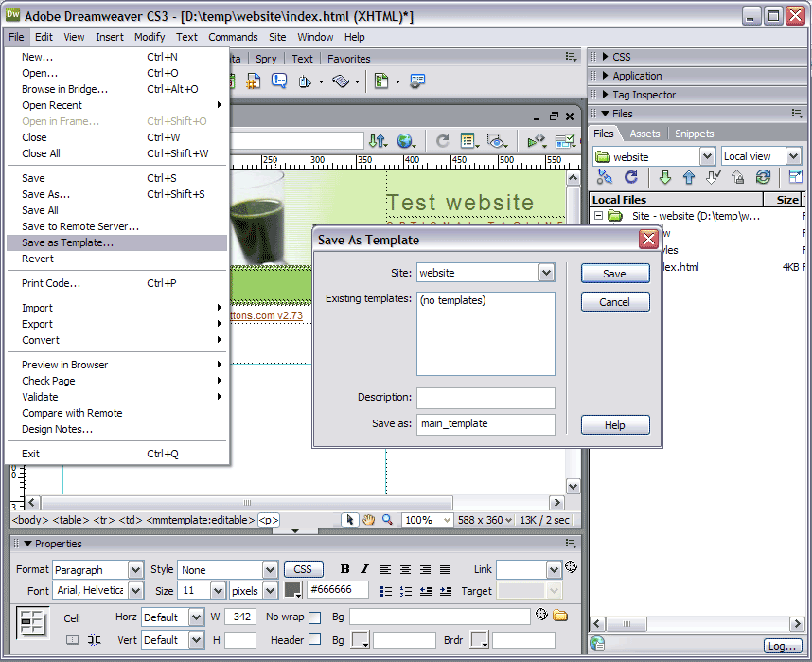
Task: Refresh design view icon
Action: (x=442, y=141)
